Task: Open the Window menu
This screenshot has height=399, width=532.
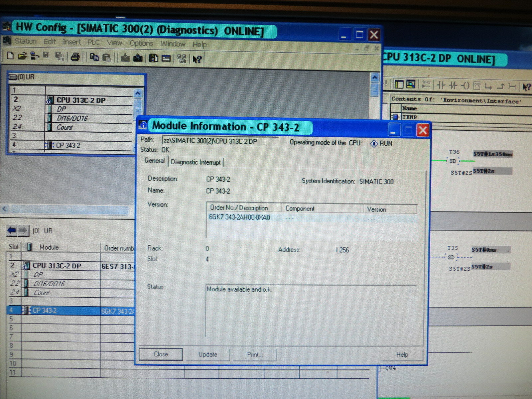Action: [x=173, y=44]
